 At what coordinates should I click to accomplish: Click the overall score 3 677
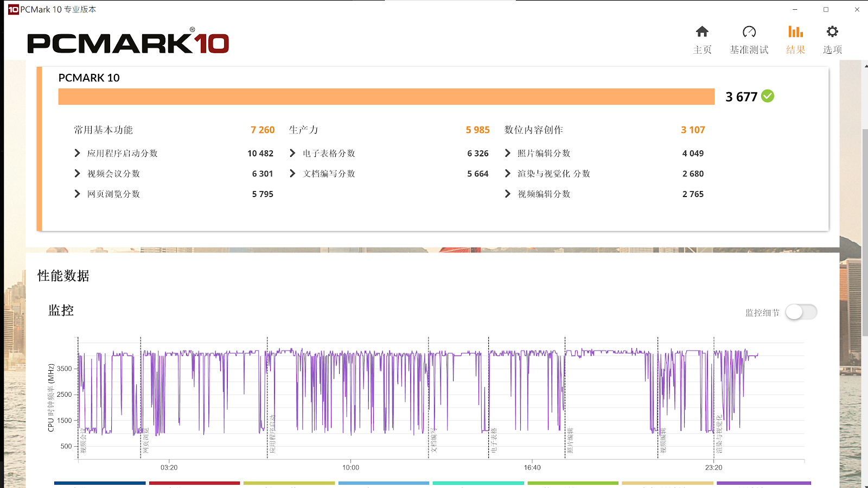741,97
